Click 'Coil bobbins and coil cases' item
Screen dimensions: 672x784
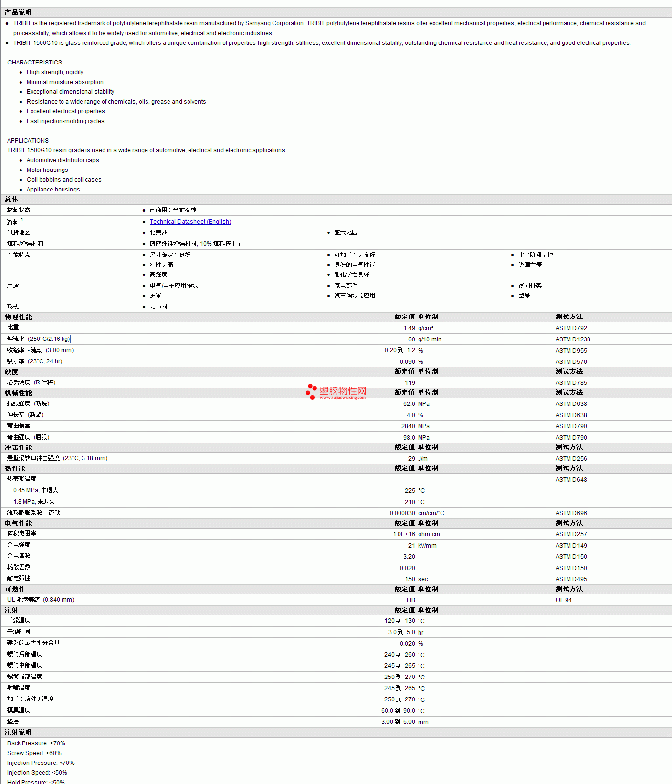click(x=64, y=180)
